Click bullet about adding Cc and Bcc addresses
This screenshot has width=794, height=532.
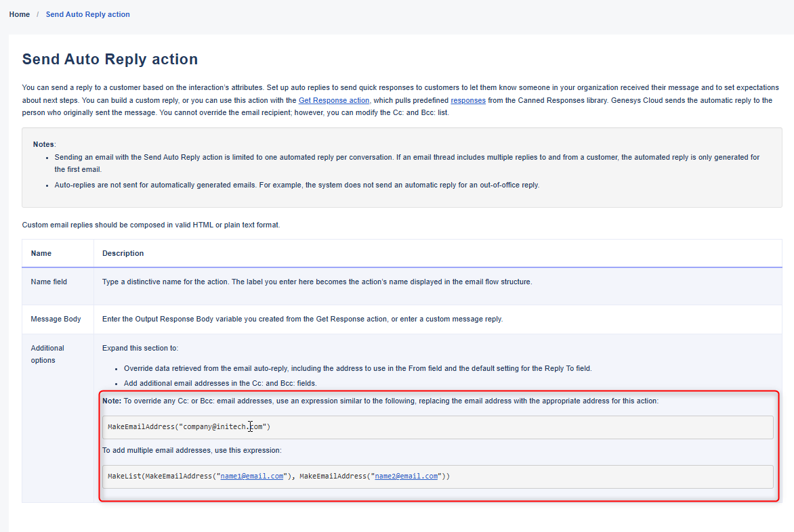tap(220, 383)
